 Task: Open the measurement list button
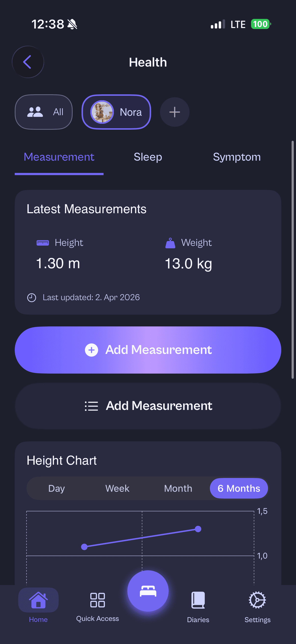148,406
